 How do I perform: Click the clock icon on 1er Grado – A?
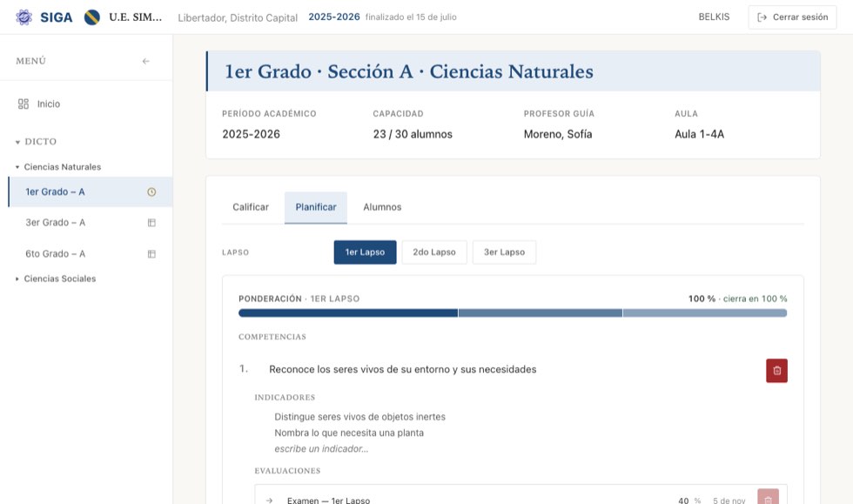(x=151, y=192)
